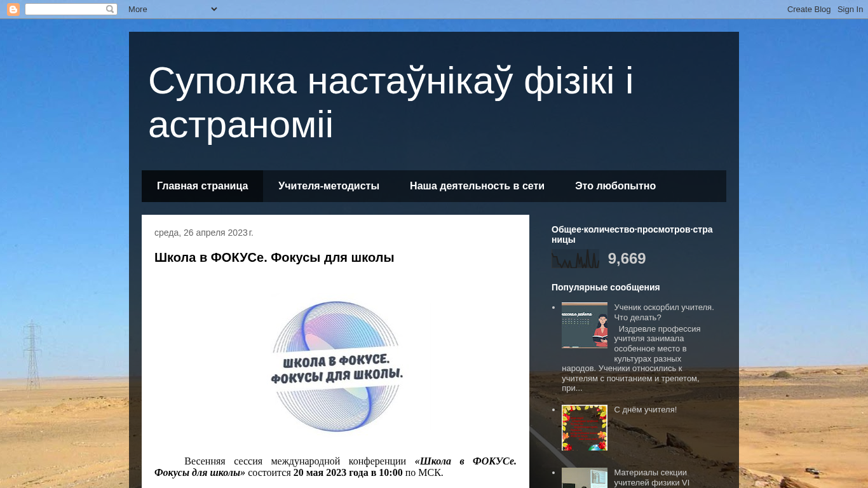Click the magnifier search icon in navbar
The width and height of the screenshot is (868, 488).
click(x=110, y=10)
